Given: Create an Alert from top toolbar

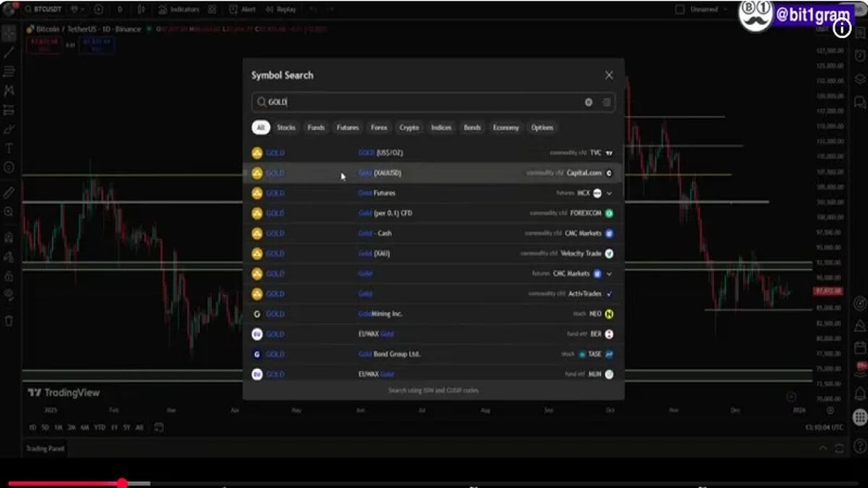Looking at the screenshot, I should (242, 10).
